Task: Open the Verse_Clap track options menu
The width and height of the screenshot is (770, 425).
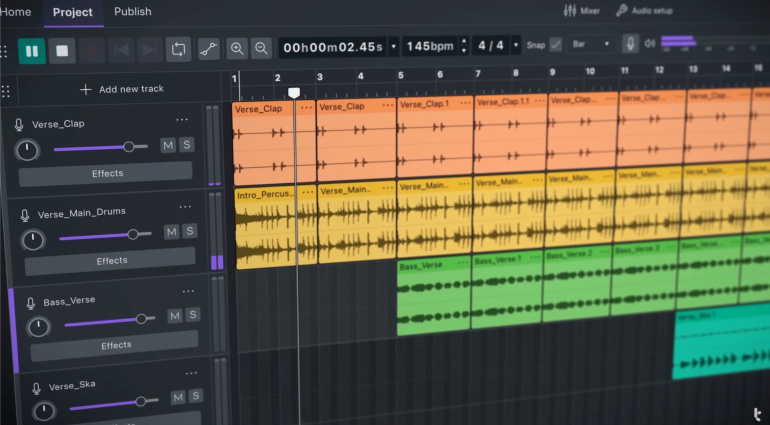Action: click(182, 120)
